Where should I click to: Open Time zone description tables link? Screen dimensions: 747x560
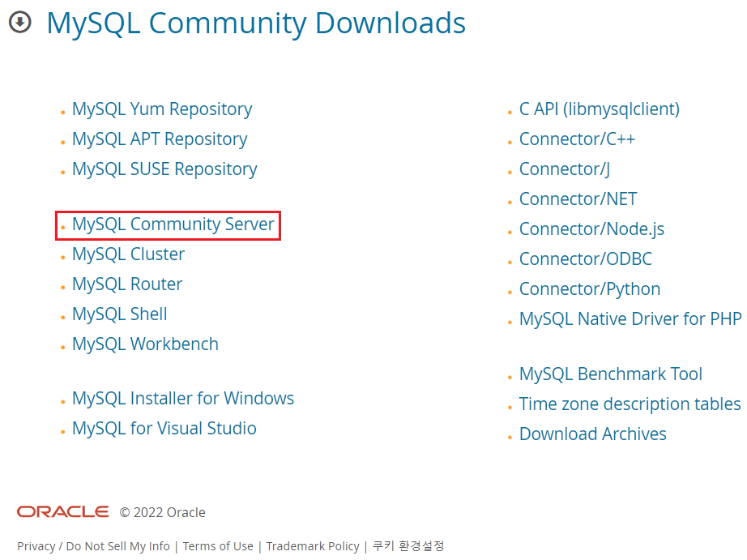point(630,404)
